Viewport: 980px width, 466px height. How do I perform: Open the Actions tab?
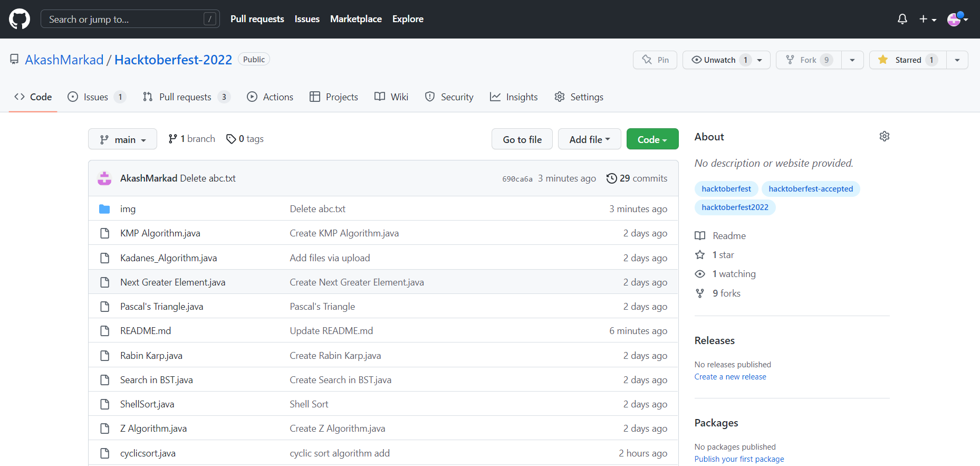270,97
